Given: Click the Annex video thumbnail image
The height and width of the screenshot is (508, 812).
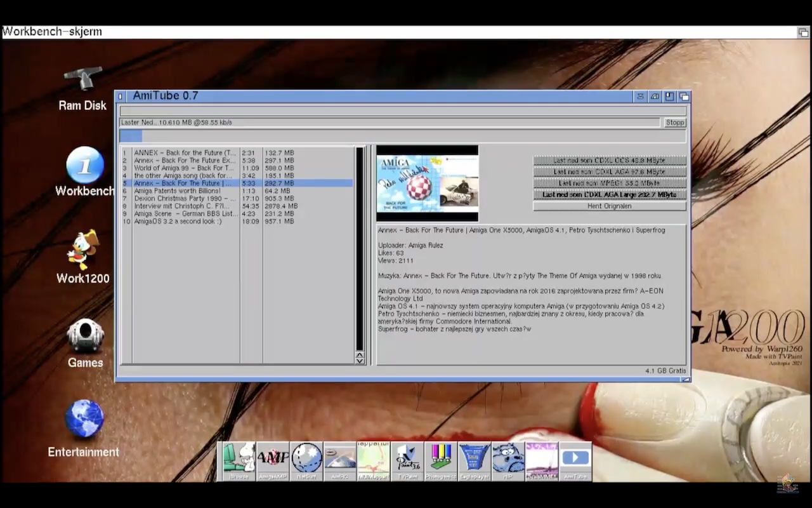Looking at the screenshot, I should click(428, 184).
